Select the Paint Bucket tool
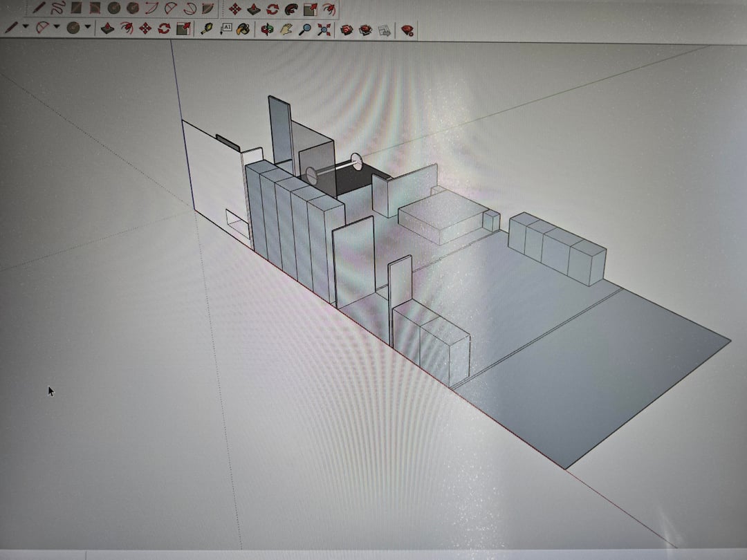 (x=243, y=28)
